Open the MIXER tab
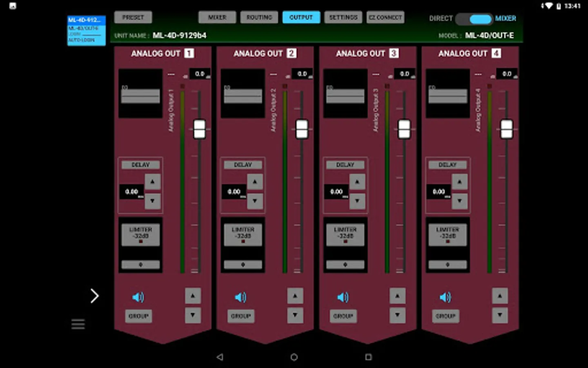Viewport: 588px width, 368px height. tap(217, 17)
